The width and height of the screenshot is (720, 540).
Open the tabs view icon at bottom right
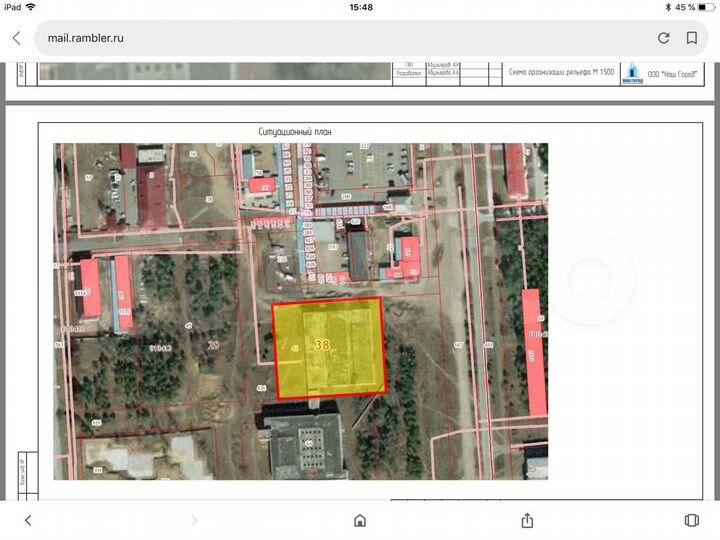(x=691, y=520)
